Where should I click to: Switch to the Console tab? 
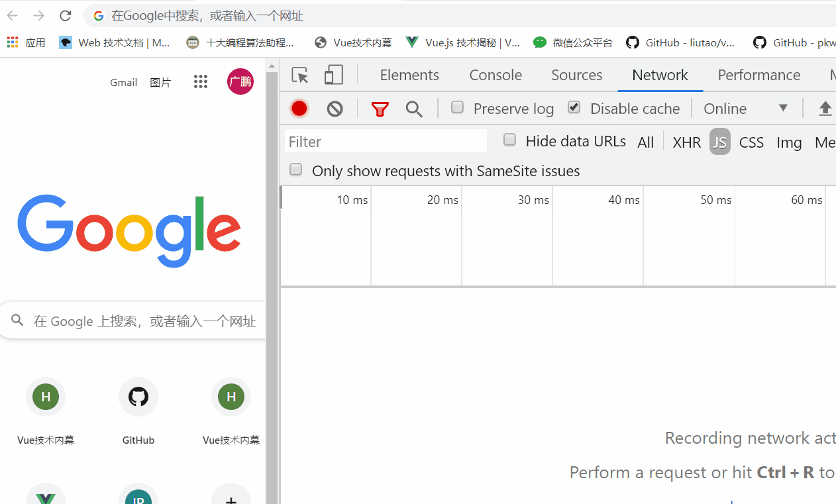[496, 75]
